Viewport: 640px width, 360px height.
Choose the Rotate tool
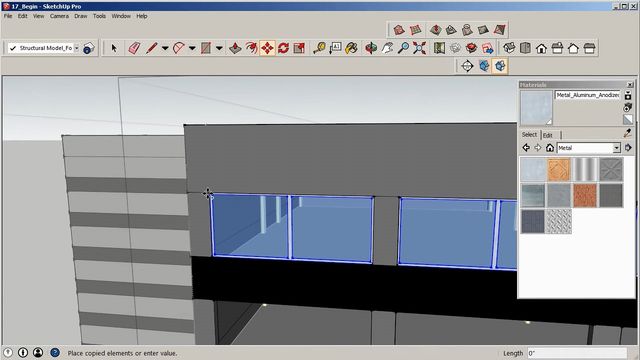283,48
